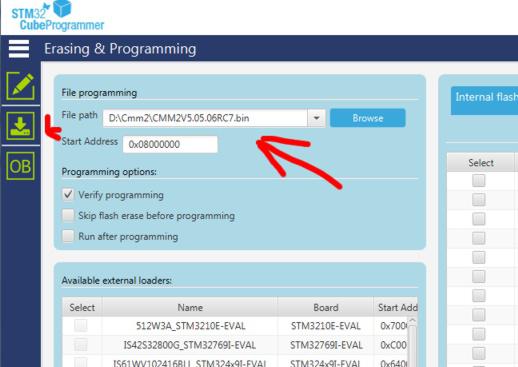The height and width of the screenshot is (367, 518).
Task: Select the 512W3A_STM3210E-EVAL loader checkbox
Action: pyautogui.click(x=81, y=325)
